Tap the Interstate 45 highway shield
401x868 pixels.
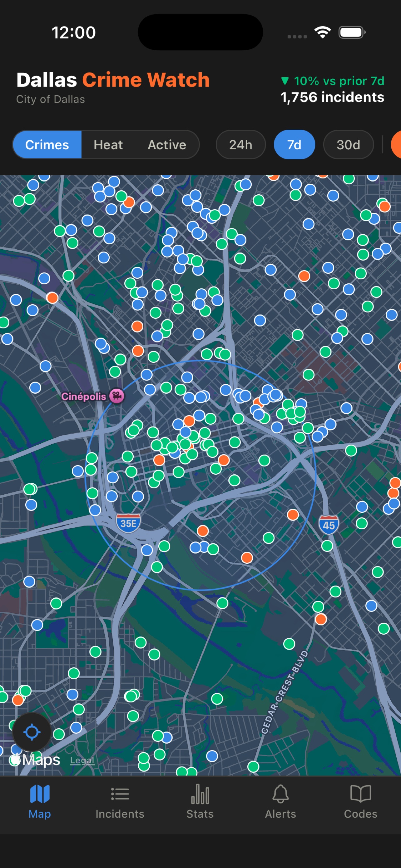[329, 524]
